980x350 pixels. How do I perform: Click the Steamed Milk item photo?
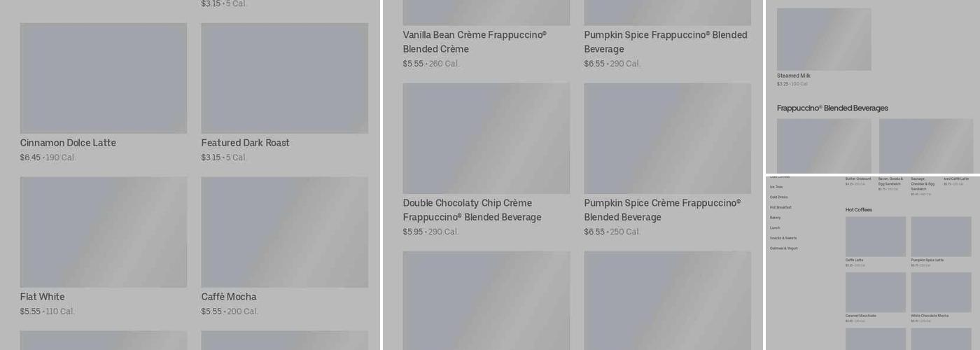point(824,39)
